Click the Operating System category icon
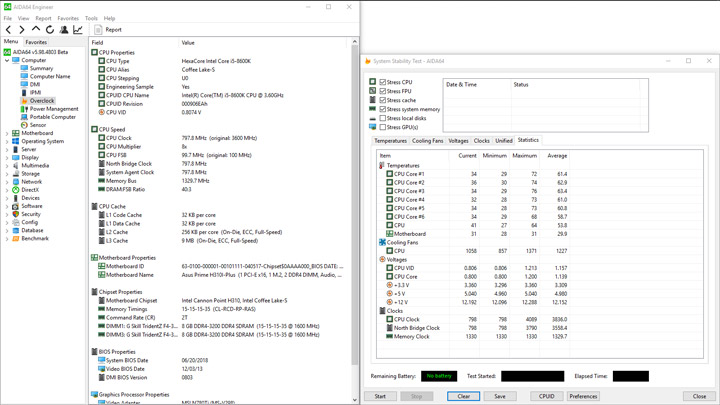Image resolution: width=720 pixels, height=405 pixels. pos(16,141)
